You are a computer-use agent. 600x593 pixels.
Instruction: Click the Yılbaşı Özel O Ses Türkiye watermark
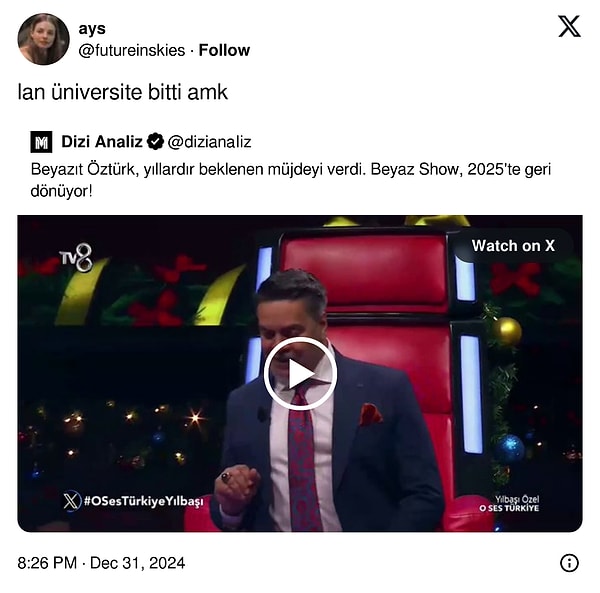[x=509, y=503]
